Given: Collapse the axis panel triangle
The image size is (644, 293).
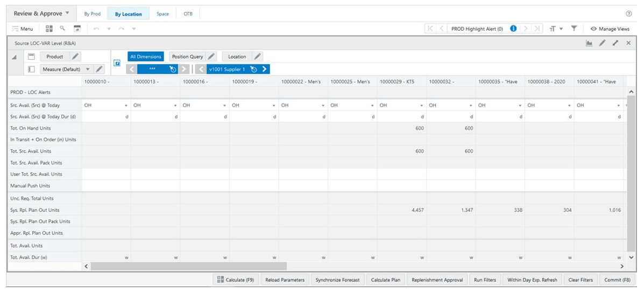Looking at the screenshot, I should (14, 57).
